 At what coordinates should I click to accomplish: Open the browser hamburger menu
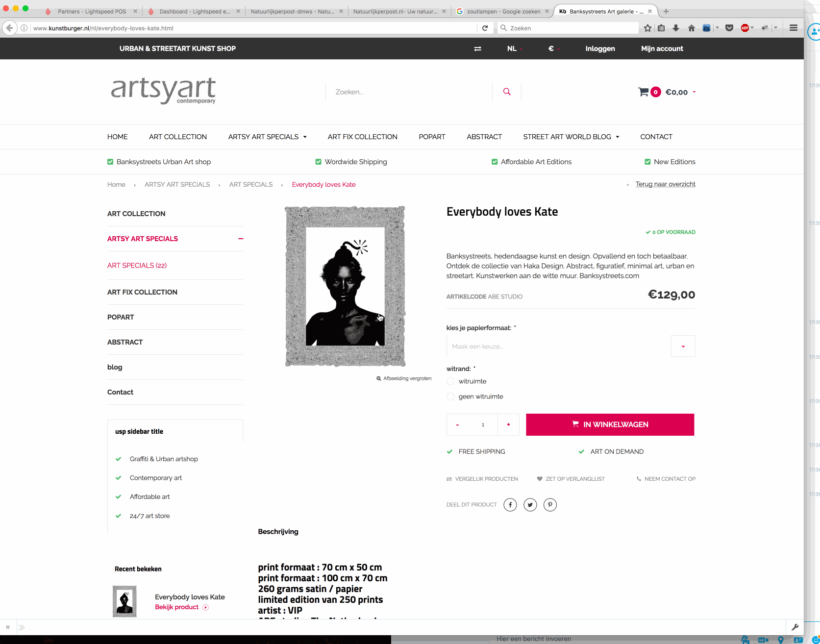pos(794,28)
